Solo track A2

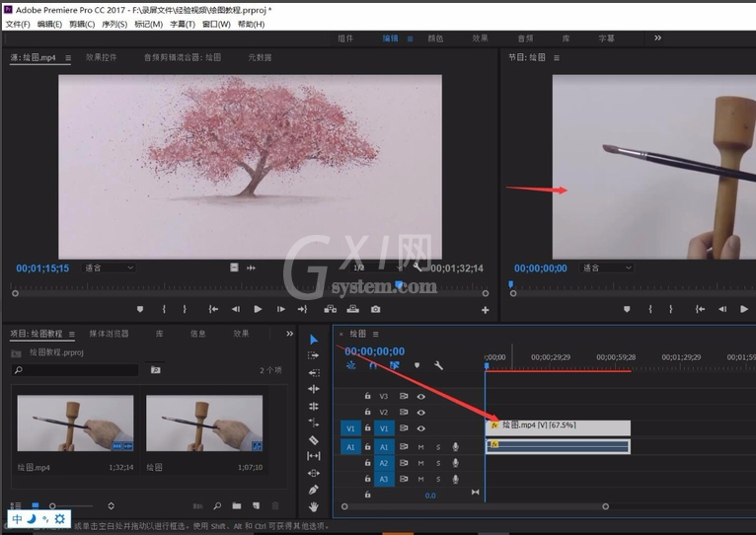point(438,463)
